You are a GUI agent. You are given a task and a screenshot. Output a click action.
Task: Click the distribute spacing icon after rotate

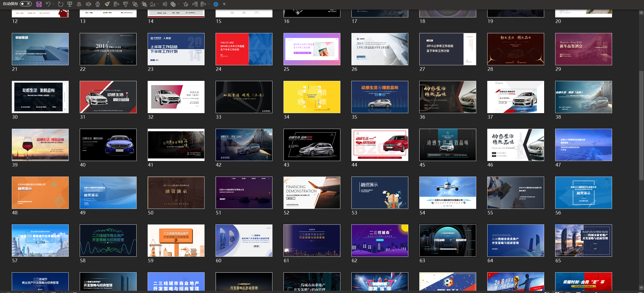tap(165, 4)
